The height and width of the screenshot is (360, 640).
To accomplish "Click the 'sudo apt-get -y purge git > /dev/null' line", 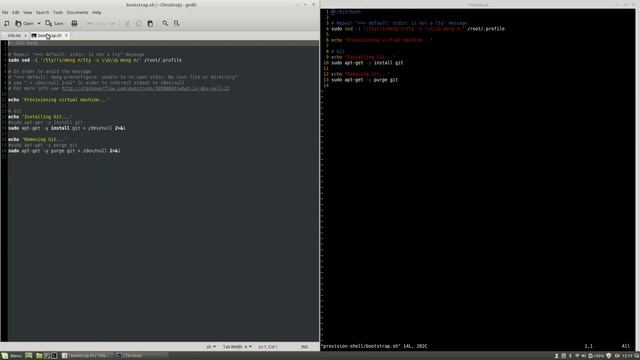I will [x=64, y=151].
